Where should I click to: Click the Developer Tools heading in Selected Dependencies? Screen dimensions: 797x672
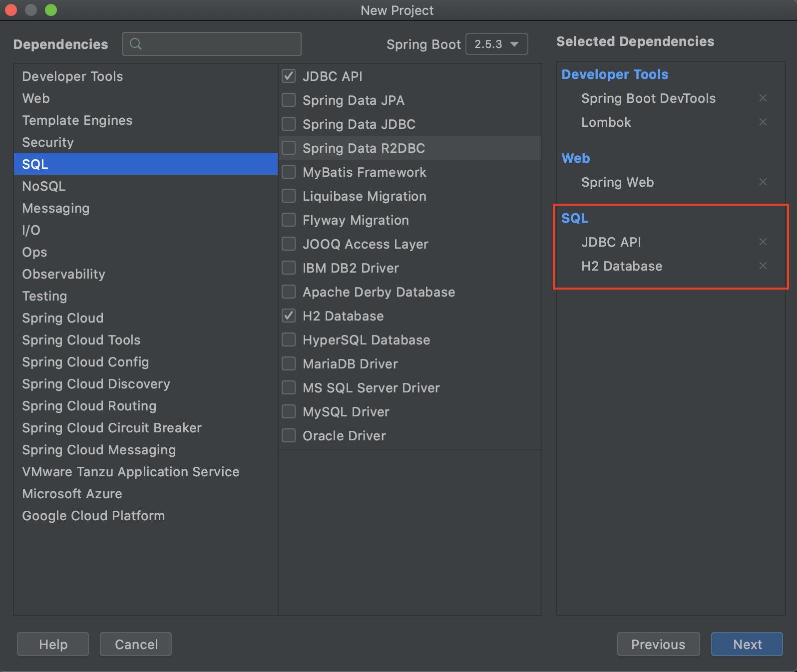click(615, 74)
